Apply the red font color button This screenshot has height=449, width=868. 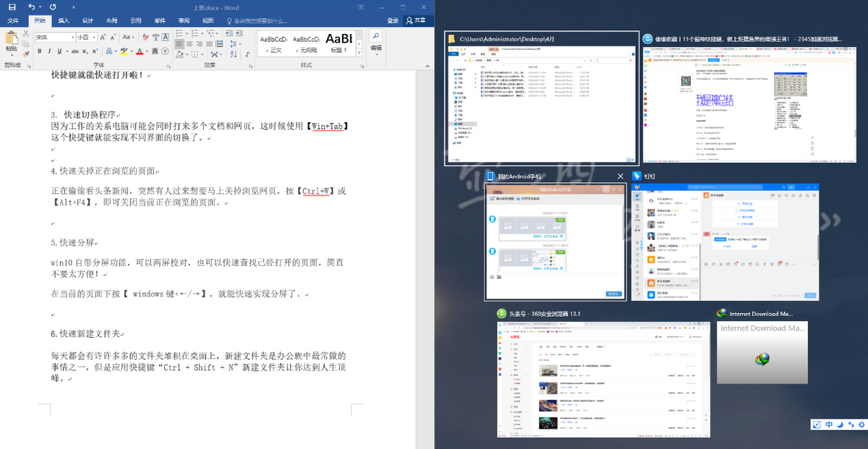tap(139, 51)
